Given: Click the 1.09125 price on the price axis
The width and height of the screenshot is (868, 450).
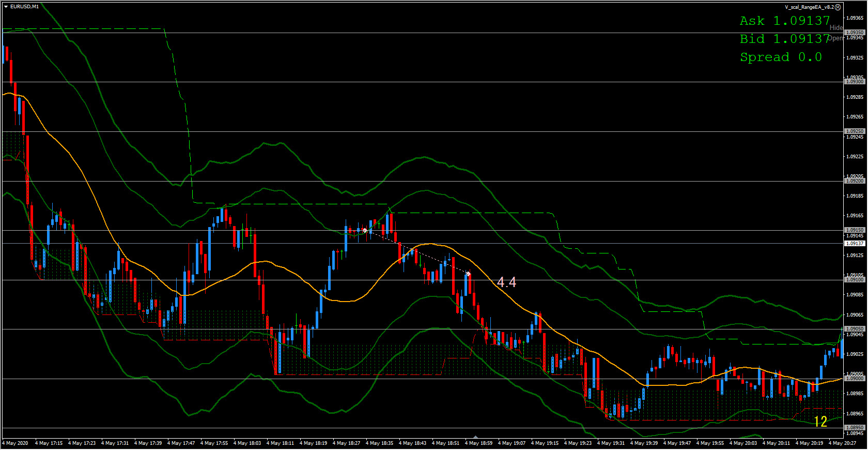Looking at the screenshot, I should 855,256.
